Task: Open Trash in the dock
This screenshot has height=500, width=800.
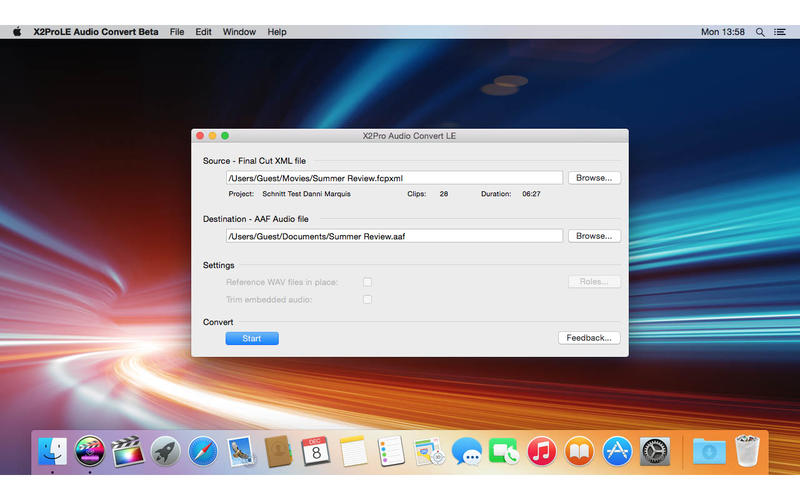Action: coord(747,451)
